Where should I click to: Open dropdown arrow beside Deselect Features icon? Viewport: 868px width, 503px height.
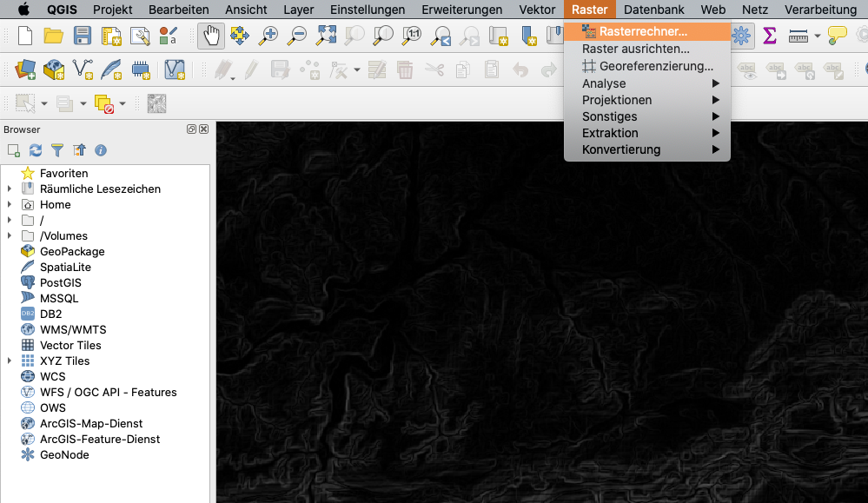(x=123, y=103)
